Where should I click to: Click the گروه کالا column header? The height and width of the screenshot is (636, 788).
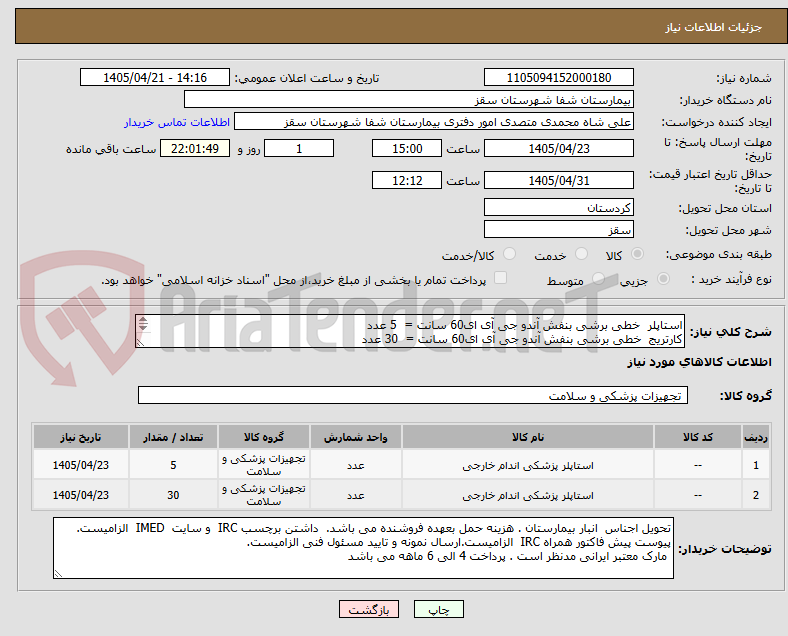[x=264, y=437]
